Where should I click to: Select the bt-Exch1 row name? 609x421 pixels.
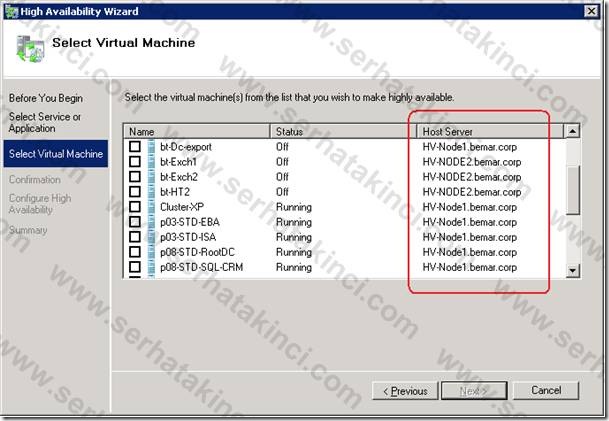click(x=178, y=162)
